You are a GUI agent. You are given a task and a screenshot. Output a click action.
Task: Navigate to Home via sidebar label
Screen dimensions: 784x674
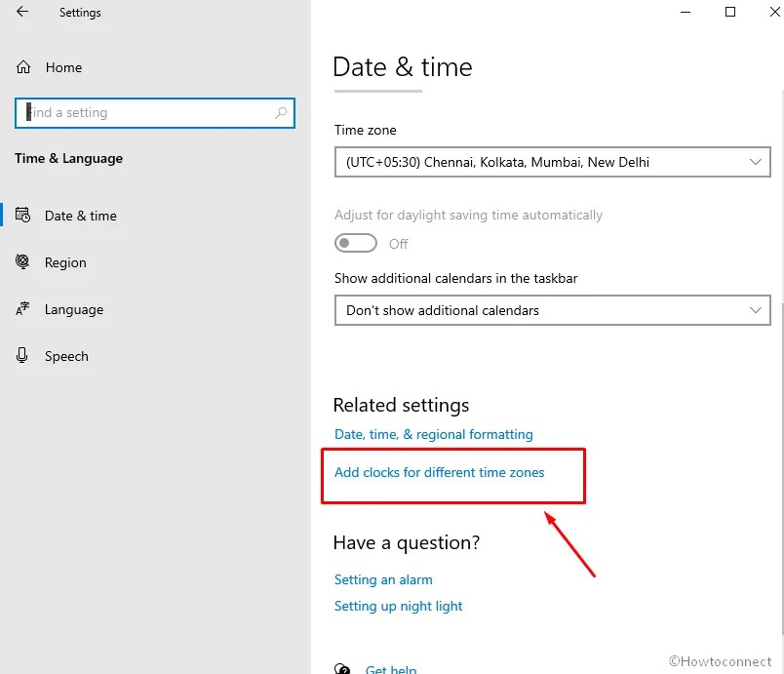click(63, 66)
